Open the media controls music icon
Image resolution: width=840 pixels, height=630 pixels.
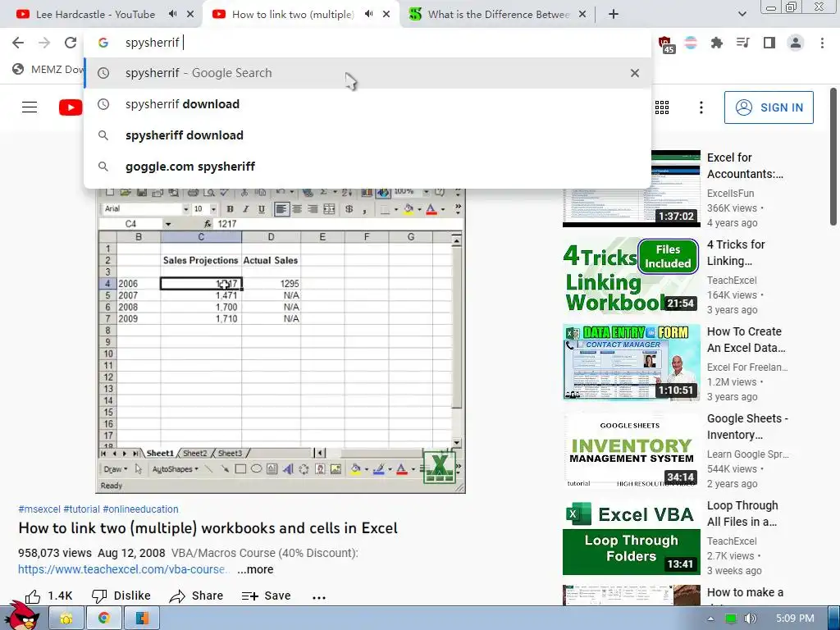pyautogui.click(x=743, y=43)
